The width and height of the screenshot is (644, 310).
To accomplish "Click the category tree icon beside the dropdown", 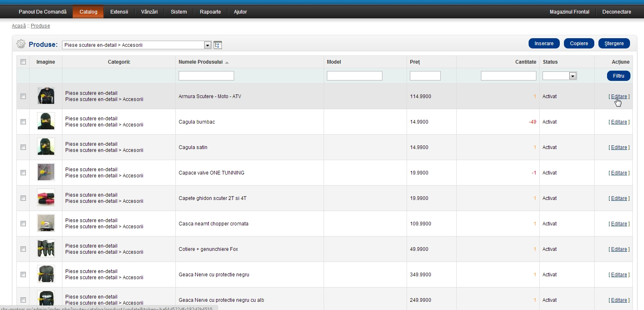I will pyautogui.click(x=218, y=45).
